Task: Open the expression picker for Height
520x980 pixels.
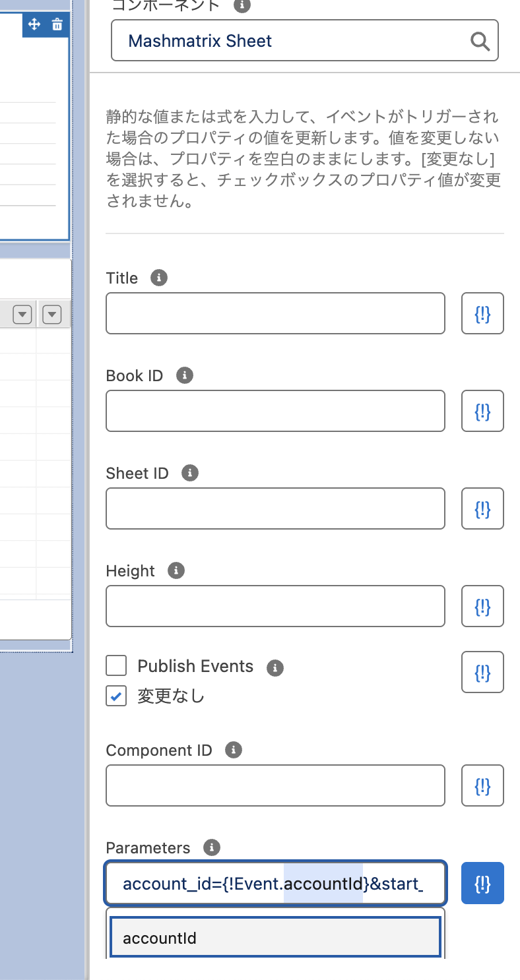Action: pyautogui.click(x=482, y=606)
